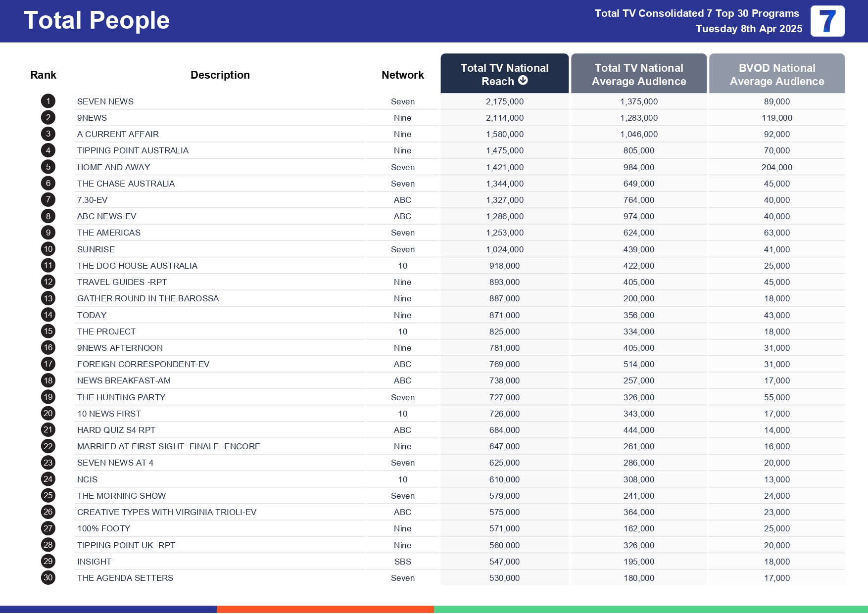Click SBS network for INSIGHT
Screen dimensions: 868x614
pos(402,562)
